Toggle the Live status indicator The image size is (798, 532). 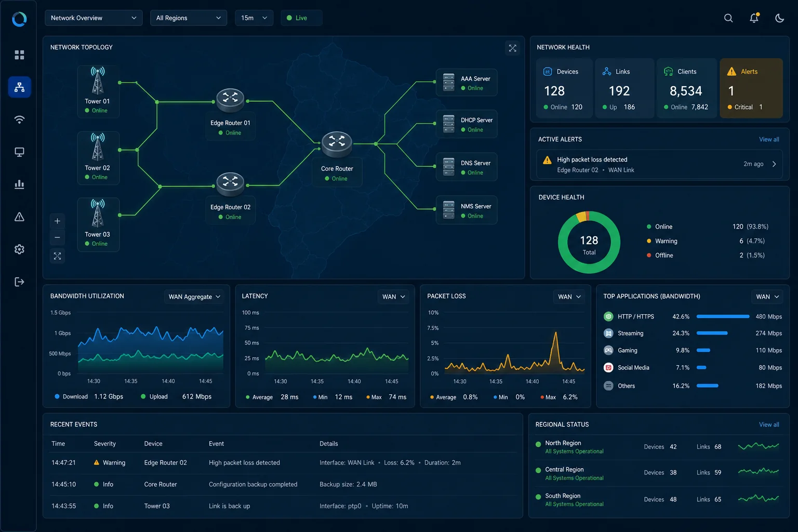pyautogui.click(x=301, y=18)
